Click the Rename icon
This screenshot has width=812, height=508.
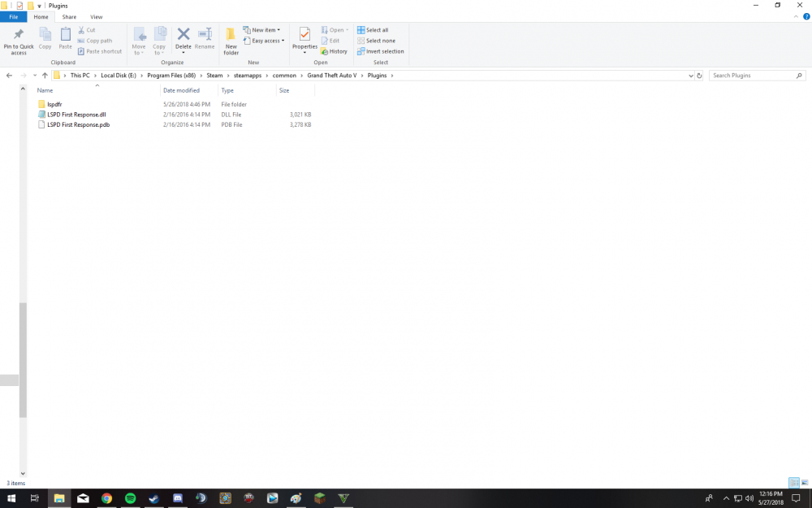[205, 34]
